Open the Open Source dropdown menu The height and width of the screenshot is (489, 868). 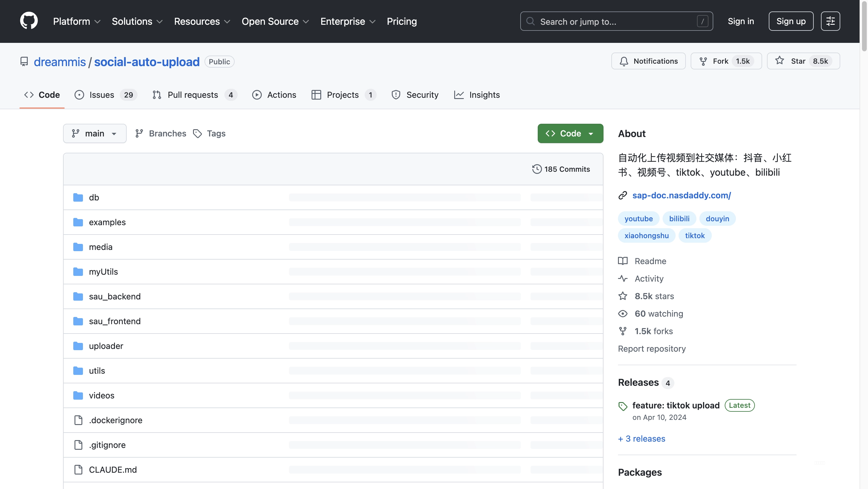275,21
